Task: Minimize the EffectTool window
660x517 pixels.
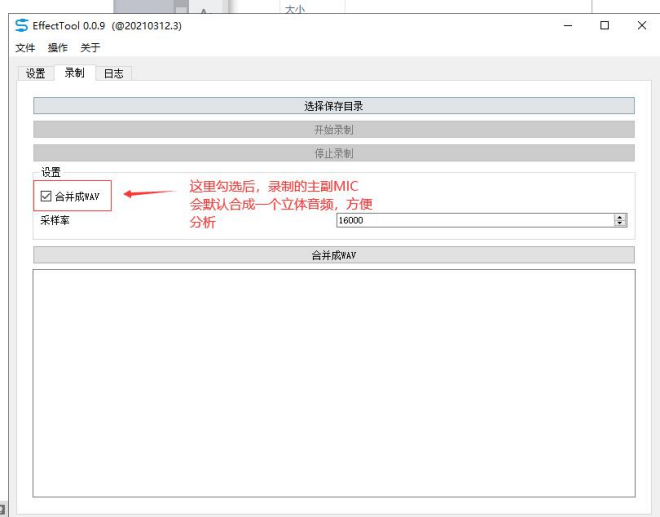Action: tap(568, 26)
